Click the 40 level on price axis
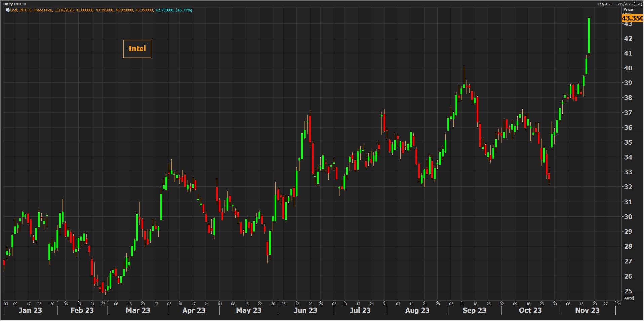Image resolution: width=644 pixels, height=321 pixels. [628, 68]
